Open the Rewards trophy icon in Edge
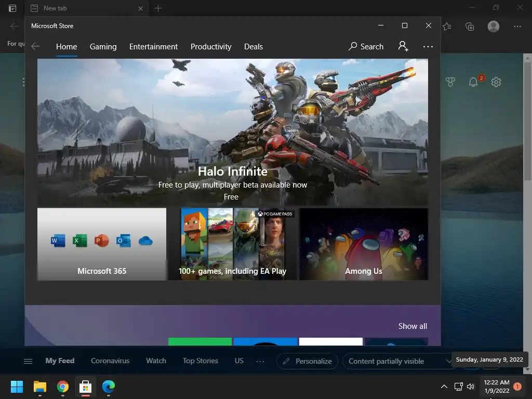The image size is (532, 399). coord(450,82)
